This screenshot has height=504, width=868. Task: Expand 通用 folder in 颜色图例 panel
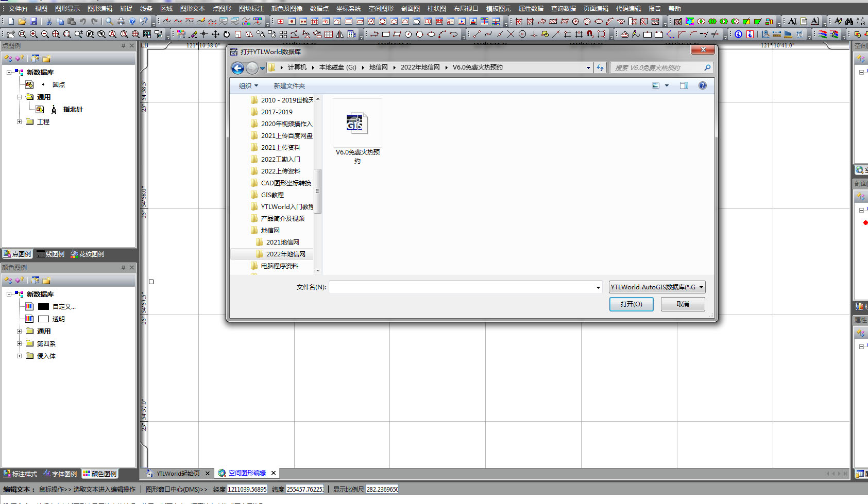[x=19, y=331]
